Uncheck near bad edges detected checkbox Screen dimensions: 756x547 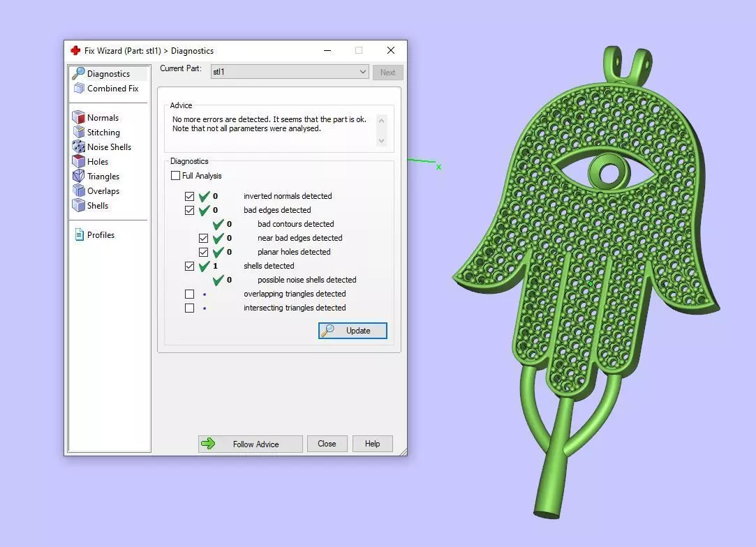tap(203, 238)
